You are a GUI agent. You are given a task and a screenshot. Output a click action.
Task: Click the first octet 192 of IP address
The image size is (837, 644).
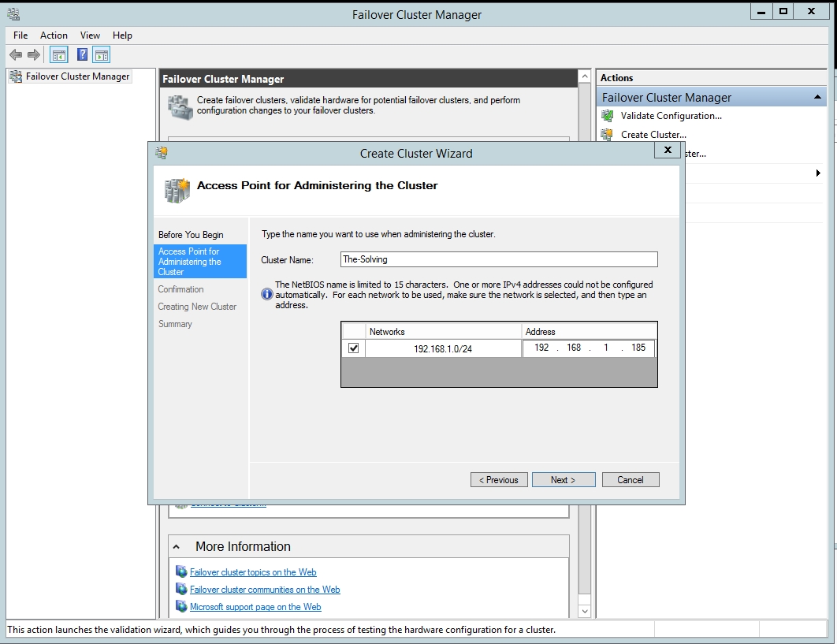pos(541,348)
